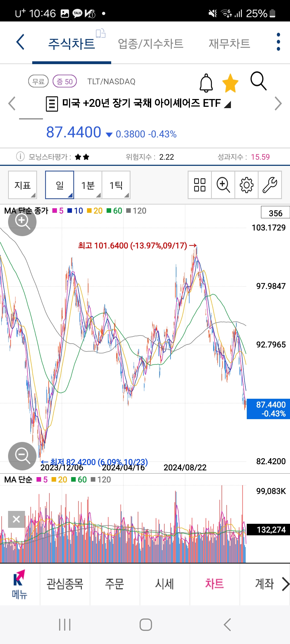Expand the ETF name dropdown triangle
Screen dimensions: 290x644
point(227,104)
